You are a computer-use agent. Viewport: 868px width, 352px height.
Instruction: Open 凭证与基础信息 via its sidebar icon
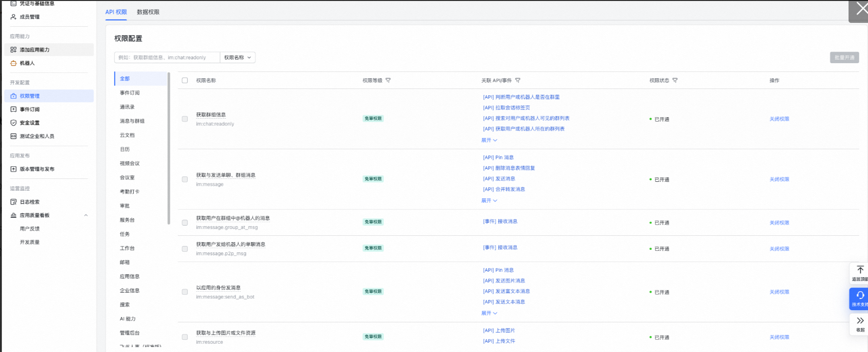[14, 3]
